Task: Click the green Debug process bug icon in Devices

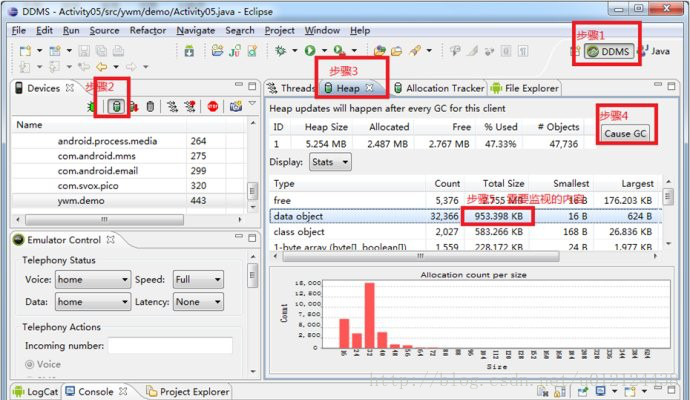Action: (92, 106)
